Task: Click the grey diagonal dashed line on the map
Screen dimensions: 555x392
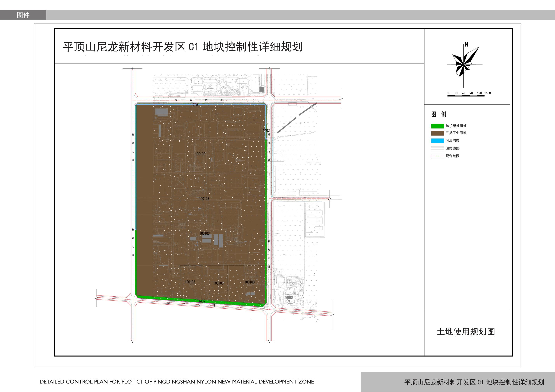Action: point(297,118)
